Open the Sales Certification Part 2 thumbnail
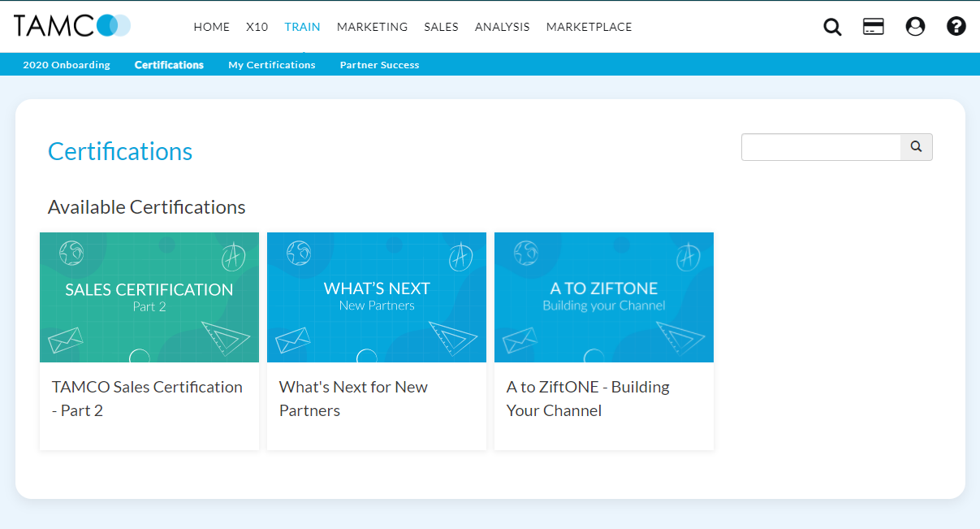 pos(149,297)
